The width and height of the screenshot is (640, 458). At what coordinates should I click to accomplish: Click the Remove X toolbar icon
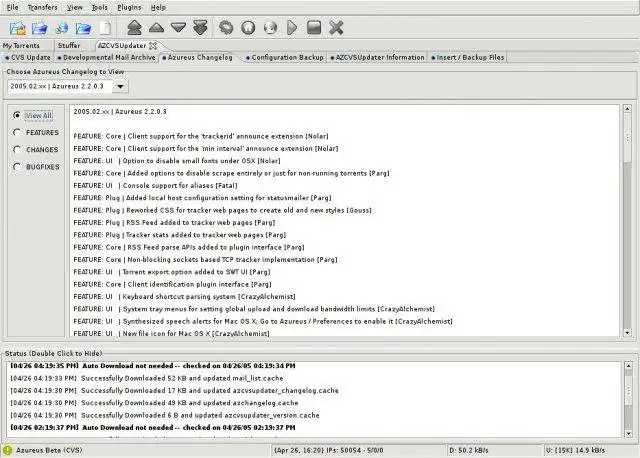pyautogui.click(x=336, y=28)
